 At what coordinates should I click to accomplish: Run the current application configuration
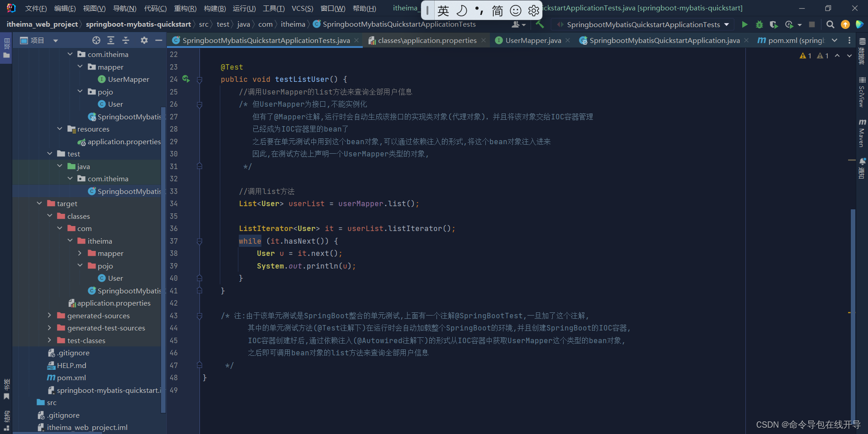coord(745,24)
